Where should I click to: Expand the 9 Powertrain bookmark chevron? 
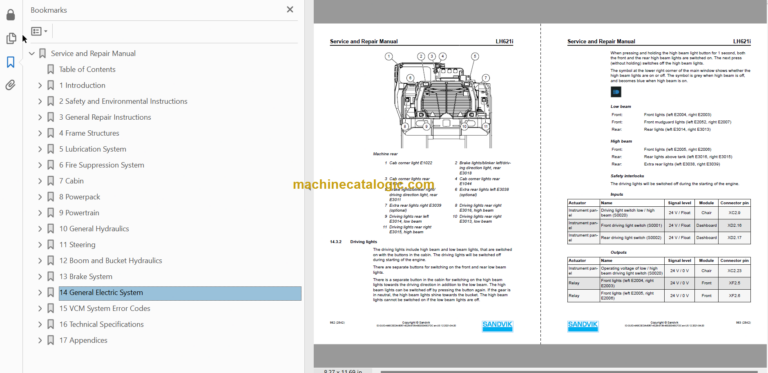(40, 213)
